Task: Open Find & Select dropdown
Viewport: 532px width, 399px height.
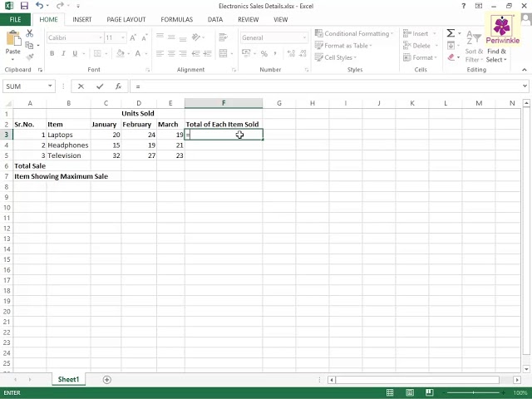Action: [x=496, y=56]
